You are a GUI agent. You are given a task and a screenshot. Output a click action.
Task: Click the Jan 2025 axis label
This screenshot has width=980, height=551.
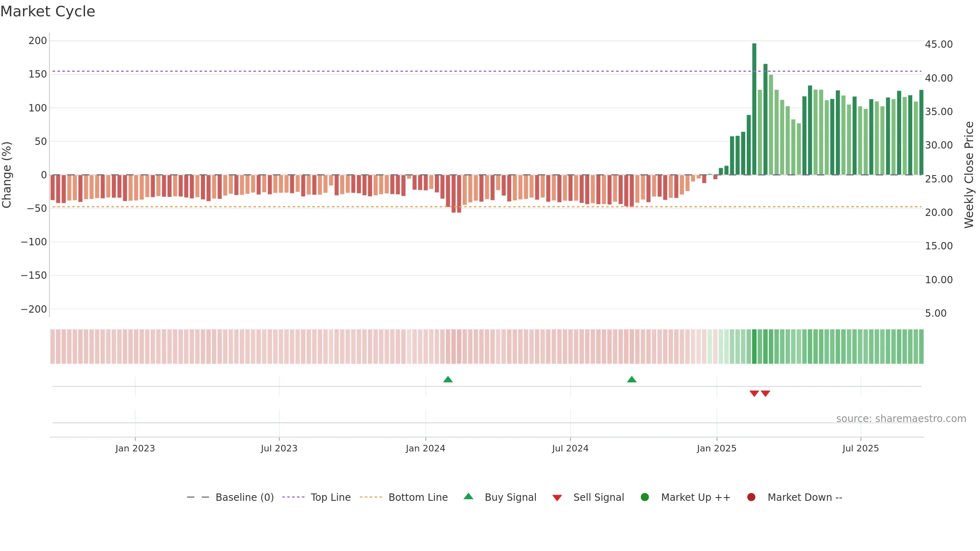pos(717,449)
